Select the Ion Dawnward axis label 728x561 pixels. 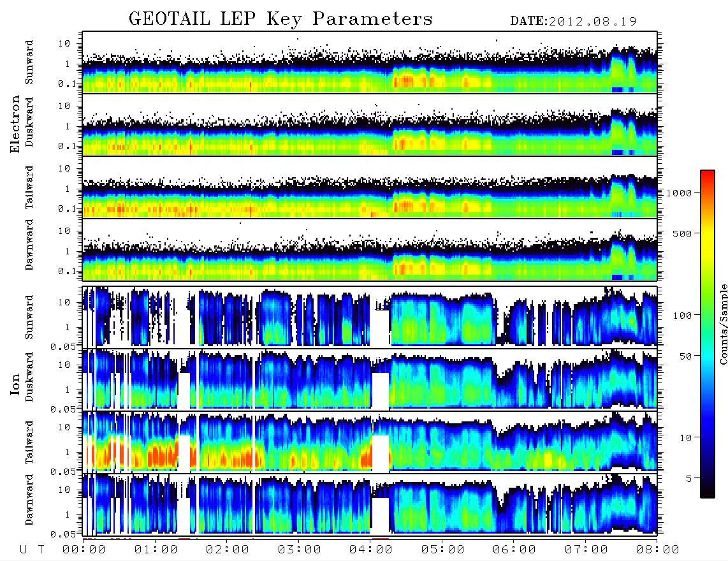click(29, 500)
